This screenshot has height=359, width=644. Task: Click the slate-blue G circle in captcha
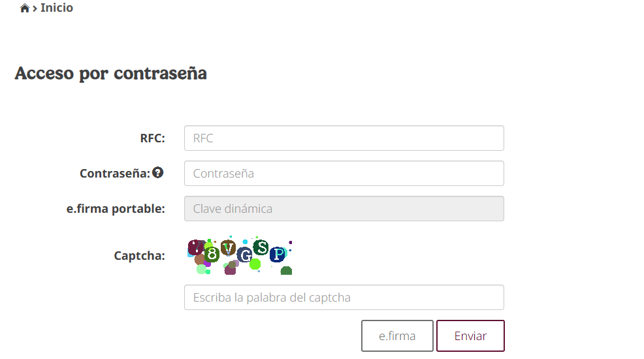coord(244,255)
